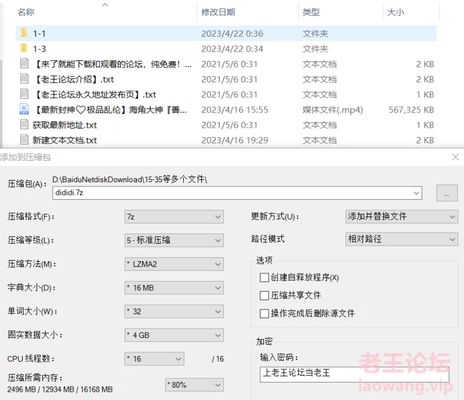This screenshot has height=400, width=464.
Task: Click the 获取最新地址.txt file icon
Action: coord(24,125)
